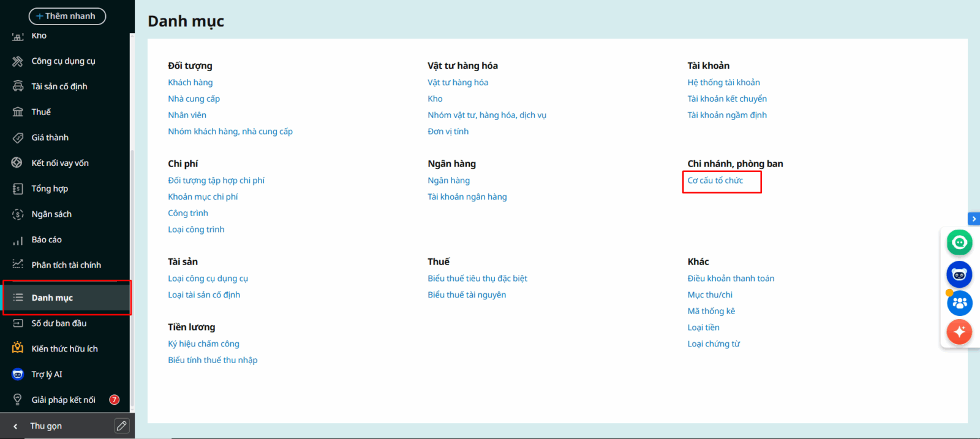Image resolution: width=980 pixels, height=439 pixels.
Task: Select Danh mục menu item in sidebar
Action: (x=52, y=298)
